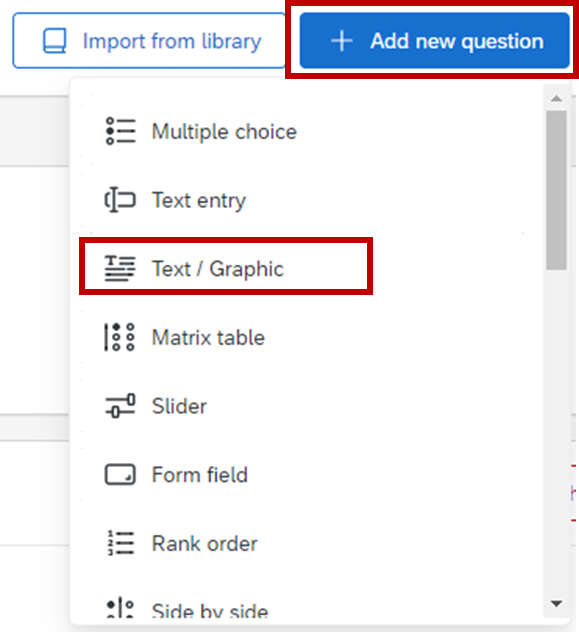The height and width of the screenshot is (632, 579).
Task: Click the Text entry cursor icon
Action: point(120,200)
